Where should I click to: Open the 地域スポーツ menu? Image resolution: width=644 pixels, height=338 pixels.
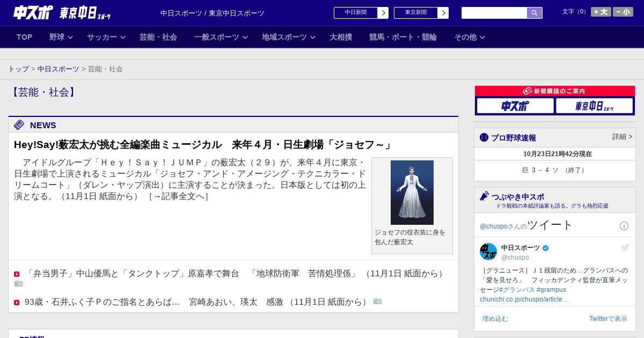click(284, 37)
